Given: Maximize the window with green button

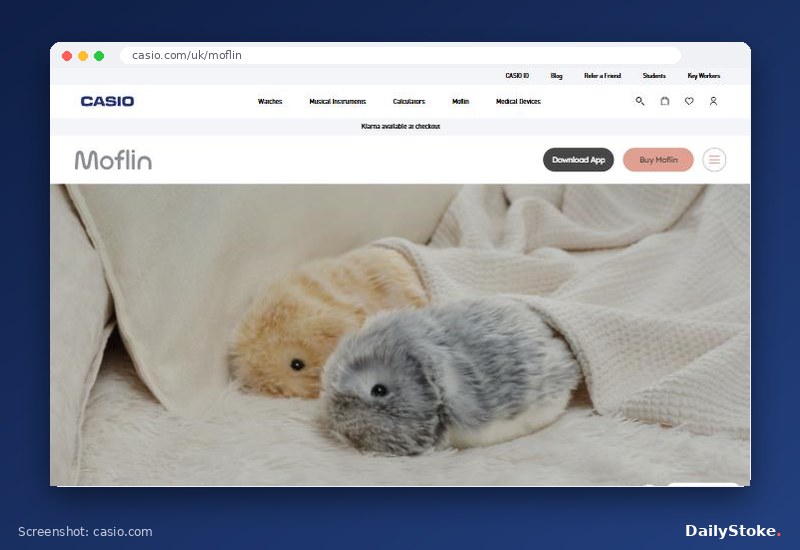Looking at the screenshot, I should tap(99, 56).
